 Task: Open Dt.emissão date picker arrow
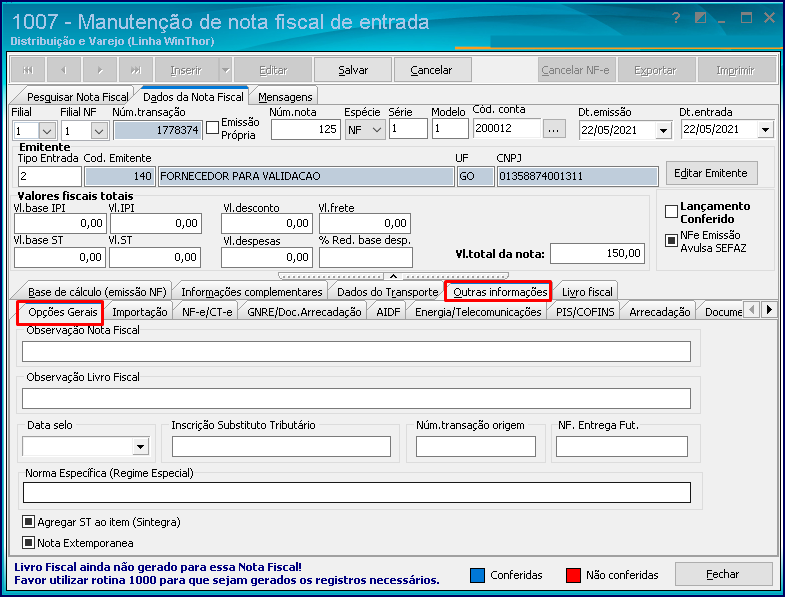(x=663, y=131)
